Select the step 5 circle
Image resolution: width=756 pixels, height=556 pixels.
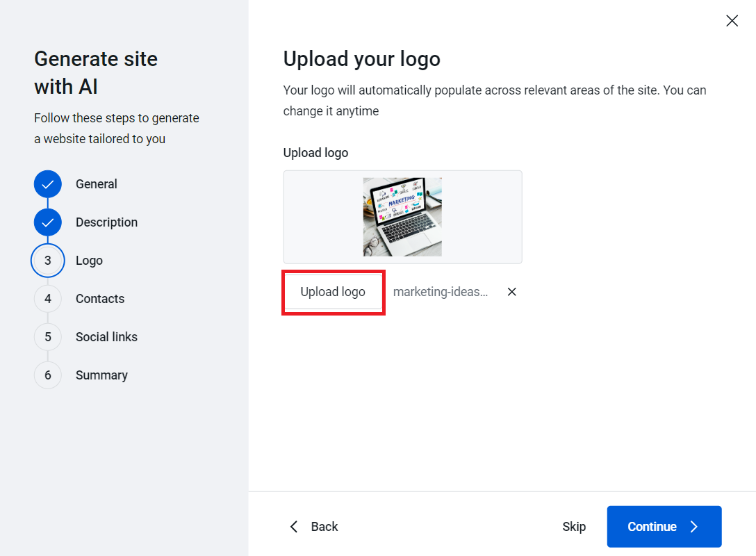(x=48, y=337)
